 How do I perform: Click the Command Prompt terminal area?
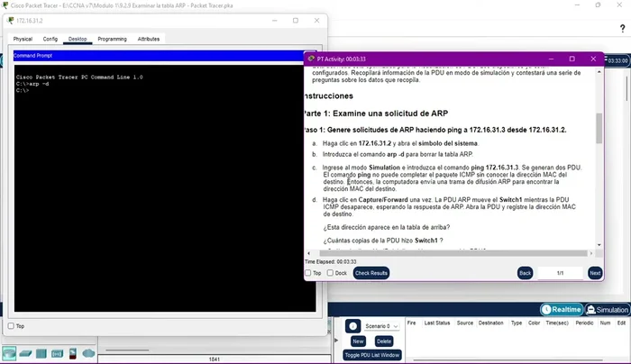pos(165,188)
